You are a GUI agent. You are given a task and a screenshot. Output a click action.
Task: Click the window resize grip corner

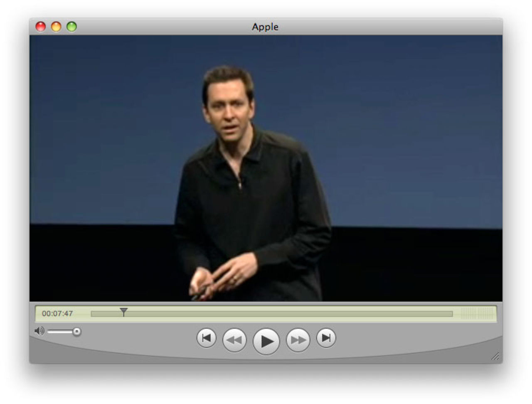pos(495,357)
